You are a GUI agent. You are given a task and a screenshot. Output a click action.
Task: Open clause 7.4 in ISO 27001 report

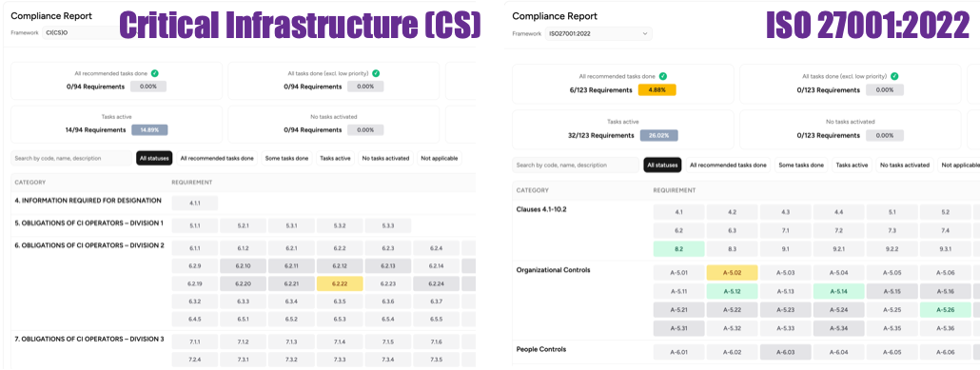[945, 230]
